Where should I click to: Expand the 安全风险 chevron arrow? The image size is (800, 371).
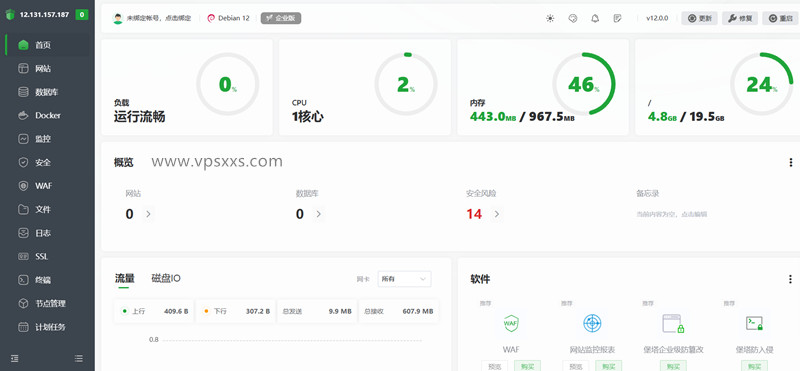(x=496, y=214)
